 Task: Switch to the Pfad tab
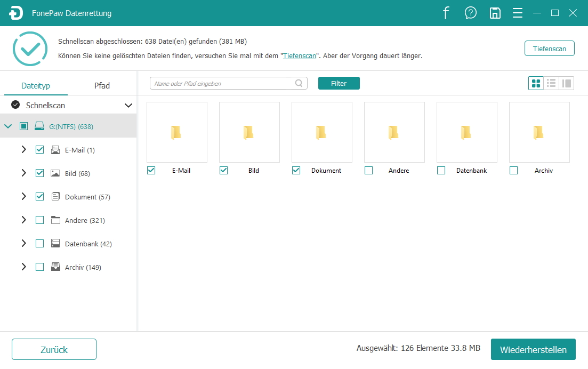pyautogui.click(x=102, y=85)
